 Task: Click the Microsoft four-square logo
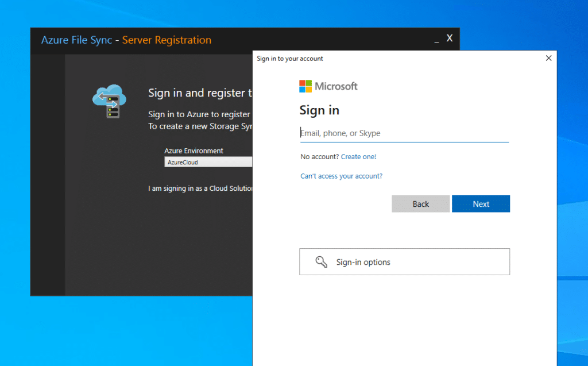point(305,86)
